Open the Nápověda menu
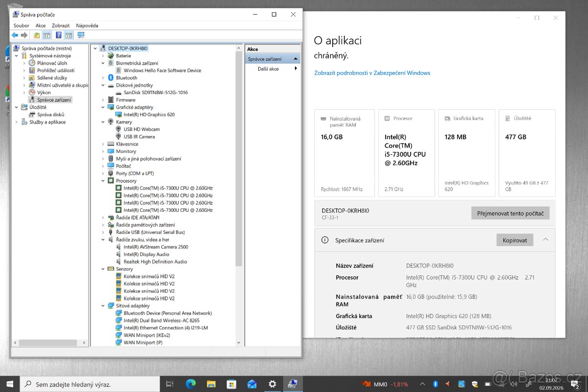This screenshot has height=392, width=588. (87, 25)
